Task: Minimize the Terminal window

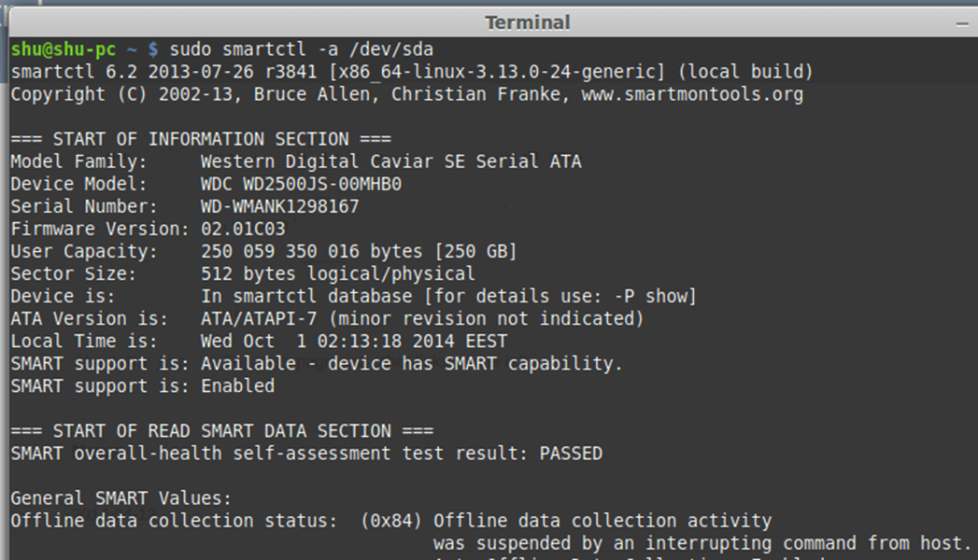Action: click(963, 22)
